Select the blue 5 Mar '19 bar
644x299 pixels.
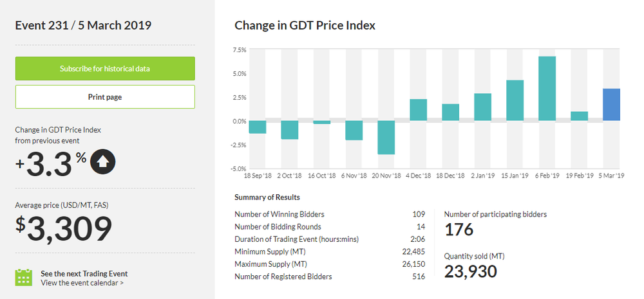611,105
